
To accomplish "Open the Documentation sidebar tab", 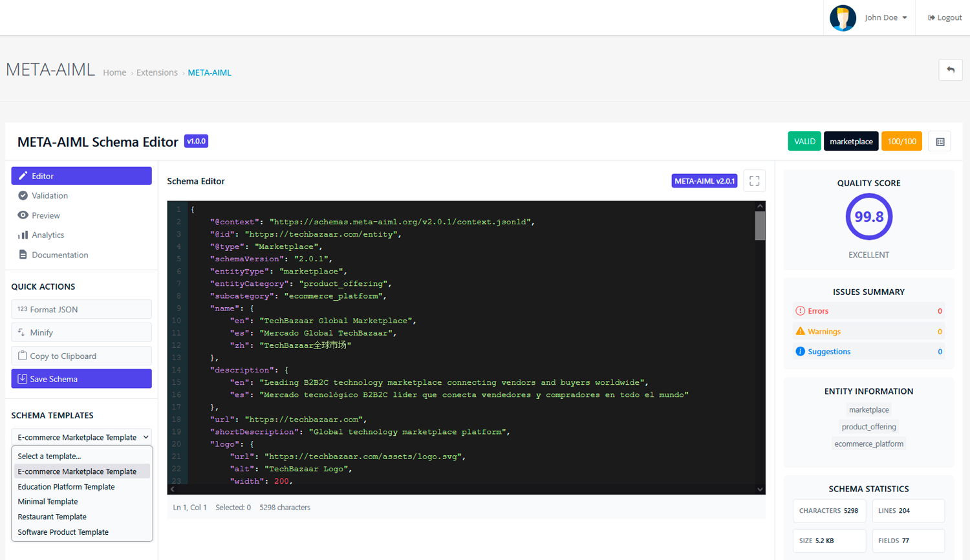I will pyautogui.click(x=81, y=255).
